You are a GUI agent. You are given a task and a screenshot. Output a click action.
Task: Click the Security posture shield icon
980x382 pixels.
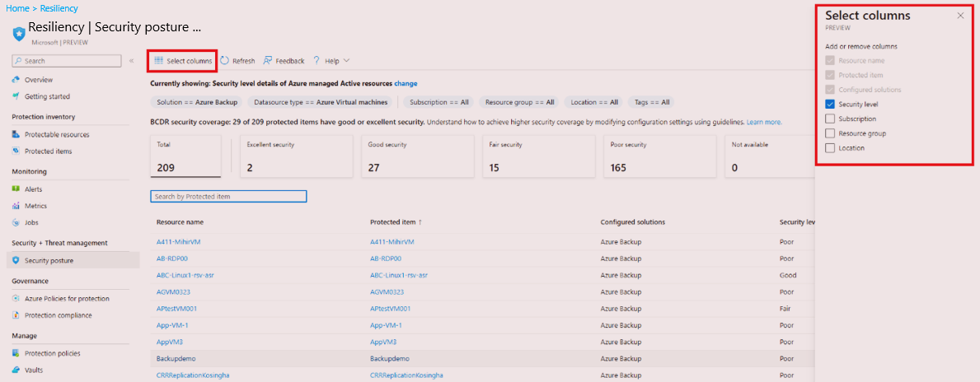tap(16, 260)
